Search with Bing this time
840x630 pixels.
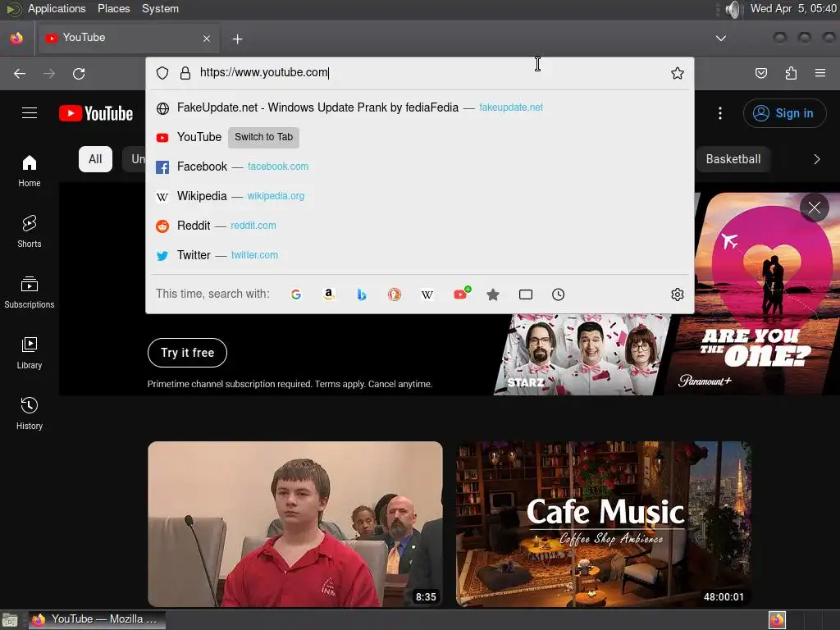click(362, 294)
